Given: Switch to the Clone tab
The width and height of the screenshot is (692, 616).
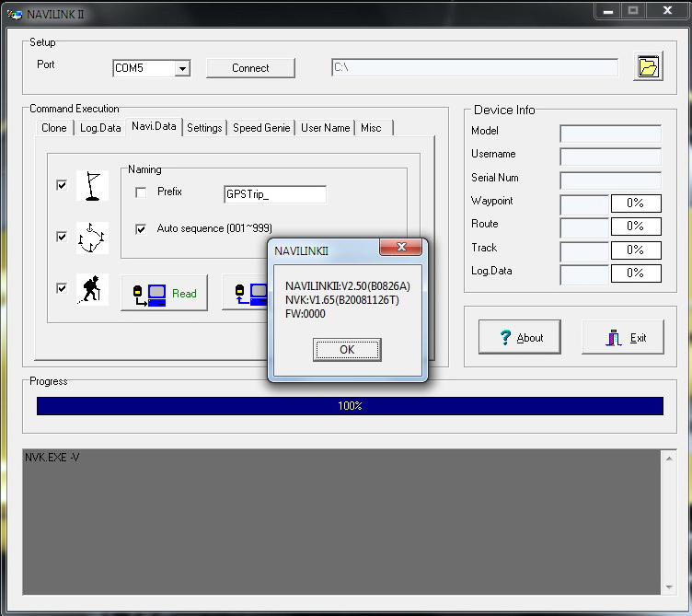Looking at the screenshot, I should pos(54,128).
